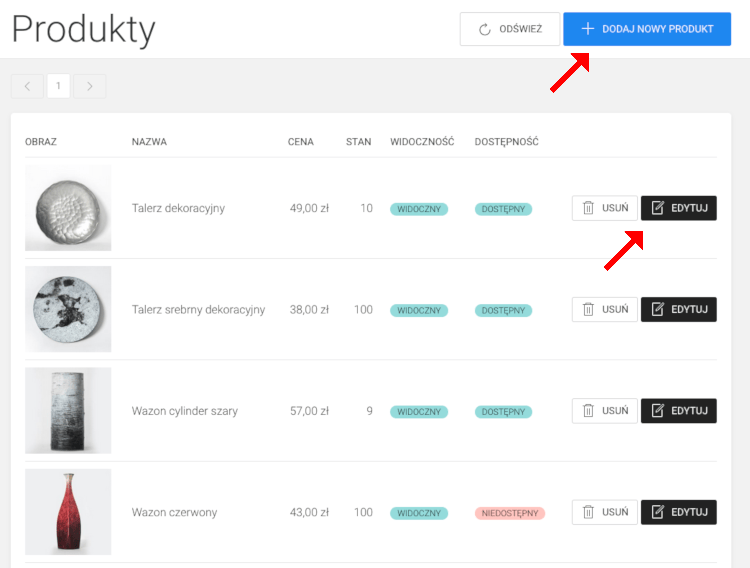Click Dostępny badge for Talerz dekoracyjny
Screen dimensions: 750x568
click(x=503, y=209)
